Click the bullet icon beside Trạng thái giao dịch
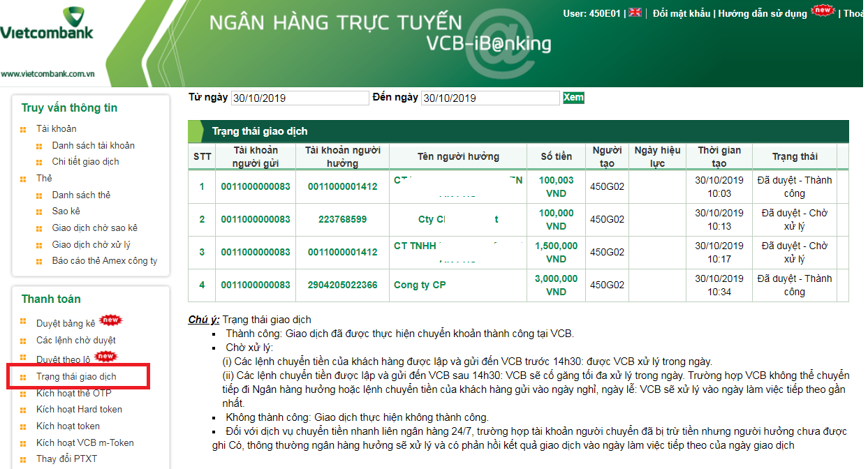This screenshot has height=469, width=868. click(23, 377)
